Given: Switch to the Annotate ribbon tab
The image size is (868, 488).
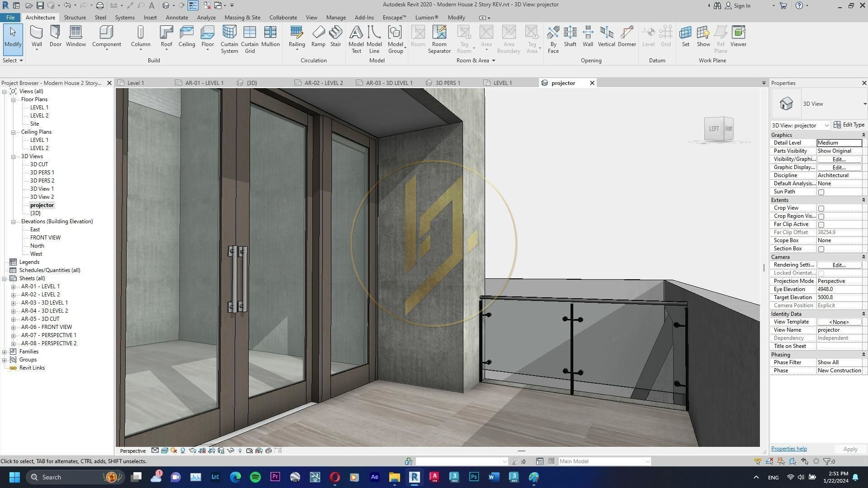Looking at the screenshot, I should (x=177, y=18).
